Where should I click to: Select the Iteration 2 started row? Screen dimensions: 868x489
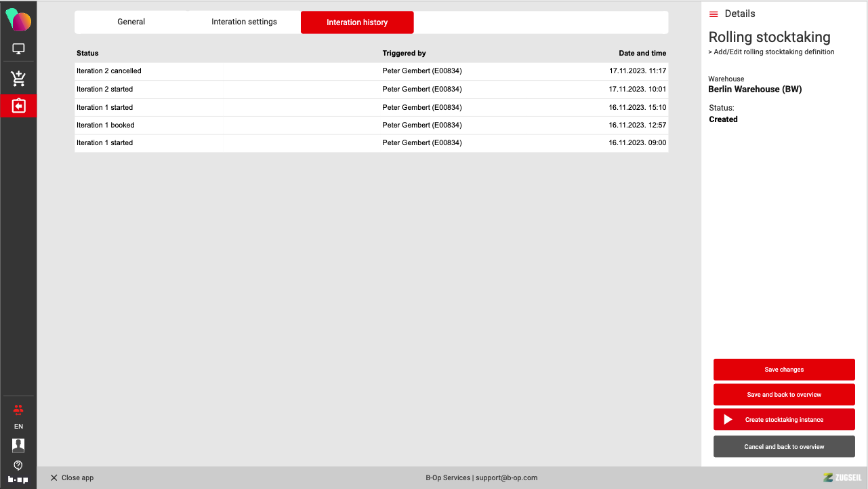coord(371,90)
